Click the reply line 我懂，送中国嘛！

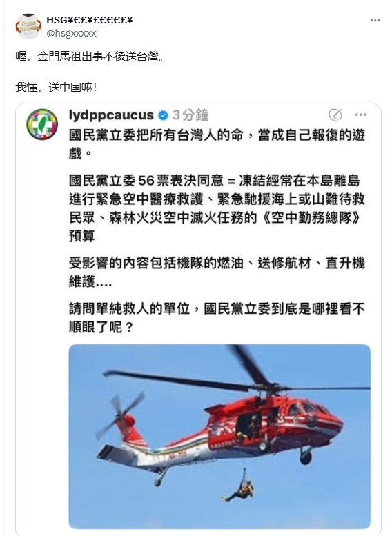(56, 88)
